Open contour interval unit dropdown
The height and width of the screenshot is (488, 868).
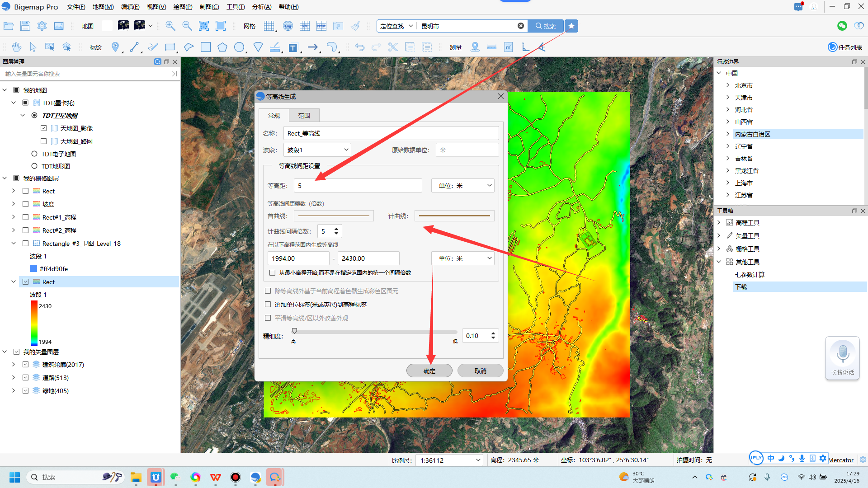pos(463,185)
